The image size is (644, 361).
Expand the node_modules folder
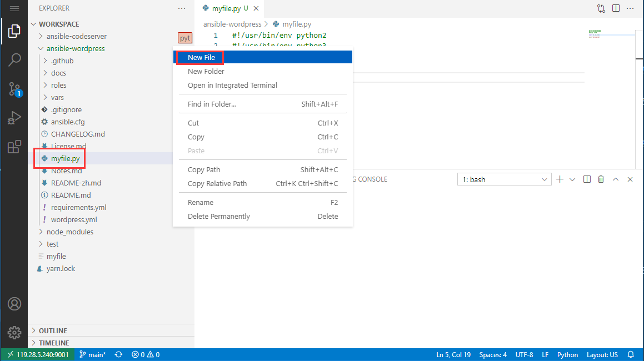[x=69, y=232]
